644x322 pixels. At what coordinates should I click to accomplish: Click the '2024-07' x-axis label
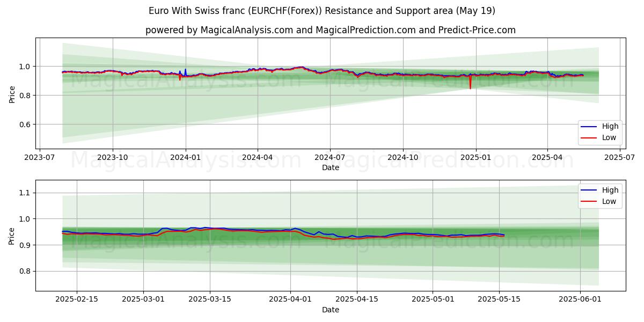[330, 158]
